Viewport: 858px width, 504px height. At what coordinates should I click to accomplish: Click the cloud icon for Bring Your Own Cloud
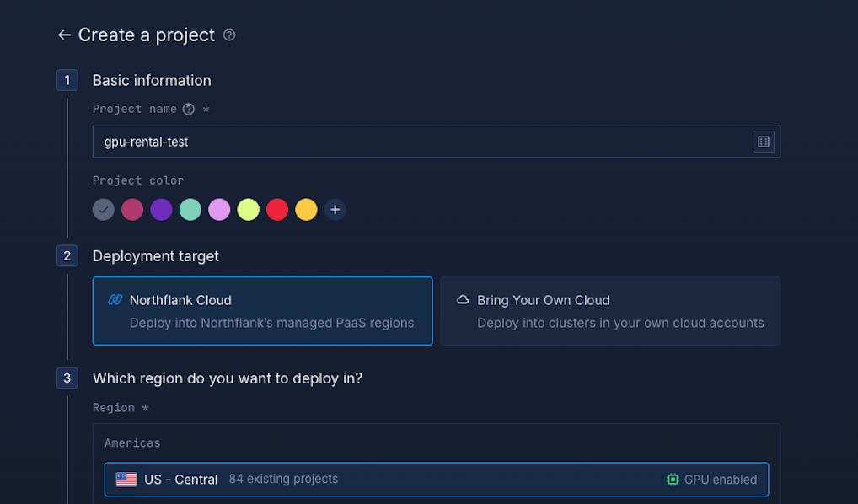coord(463,300)
